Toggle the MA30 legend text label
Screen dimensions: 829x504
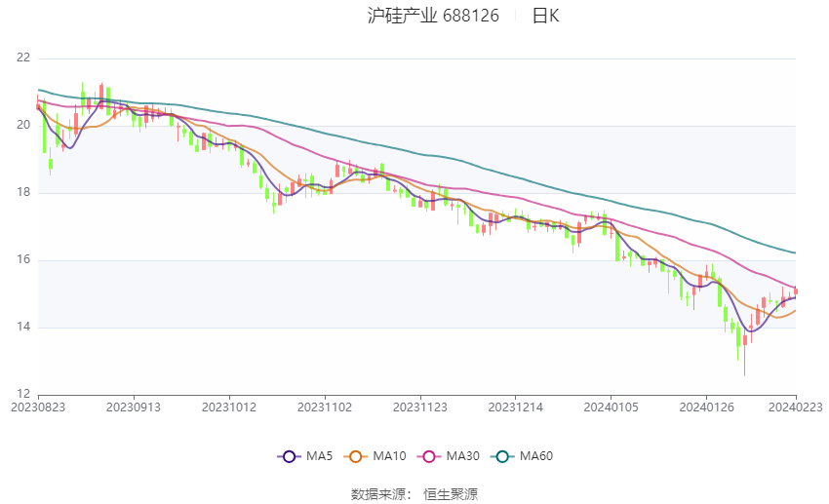click(462, 455)
